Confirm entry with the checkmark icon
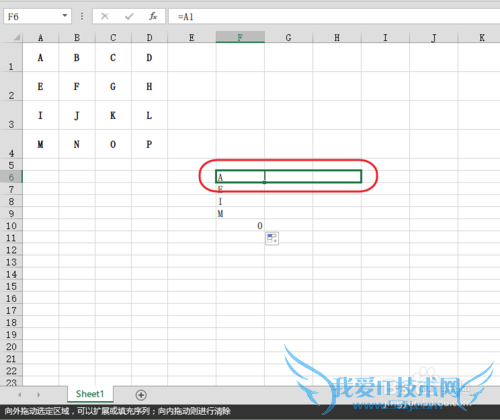Image resolution: width=500 pixels, height=420 pixels. tap(129, 16)
